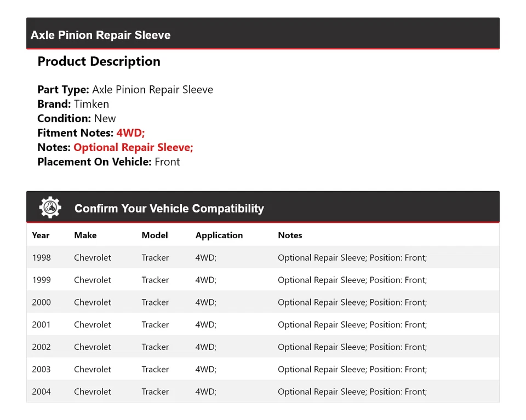Click the red 4WD fitment note
This screenshot has height=420, width=526.
point(130,133)
